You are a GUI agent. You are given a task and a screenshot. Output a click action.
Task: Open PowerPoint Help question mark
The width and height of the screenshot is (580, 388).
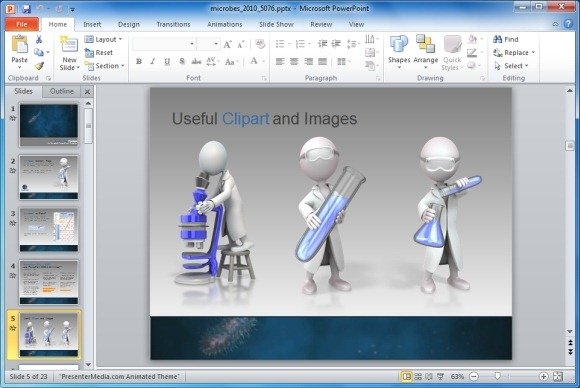568,24
